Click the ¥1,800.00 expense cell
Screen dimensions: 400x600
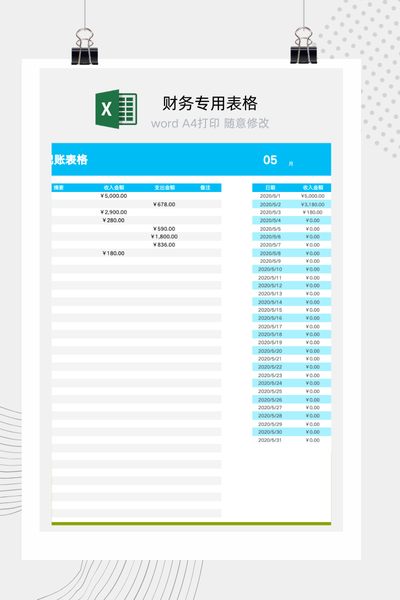click(x=164, y=236)
